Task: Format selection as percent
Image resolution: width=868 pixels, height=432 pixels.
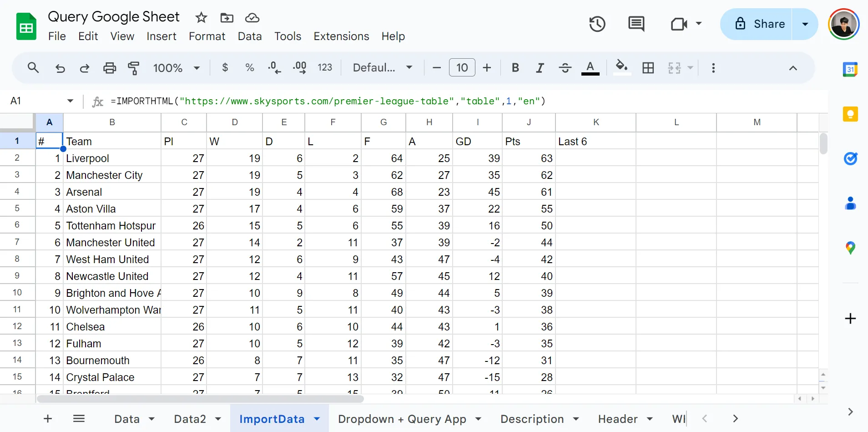Action: pos(249,68)
